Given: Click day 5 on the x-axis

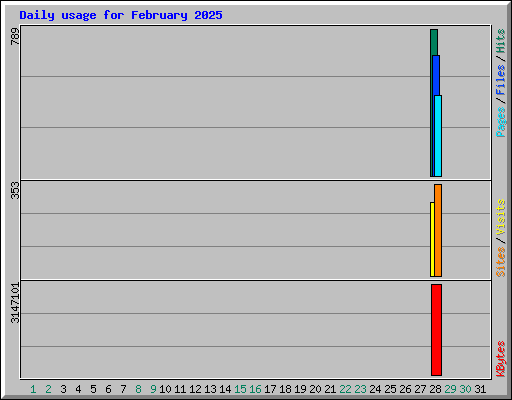Looking at the screenshot, I should [x=93, y=389].
